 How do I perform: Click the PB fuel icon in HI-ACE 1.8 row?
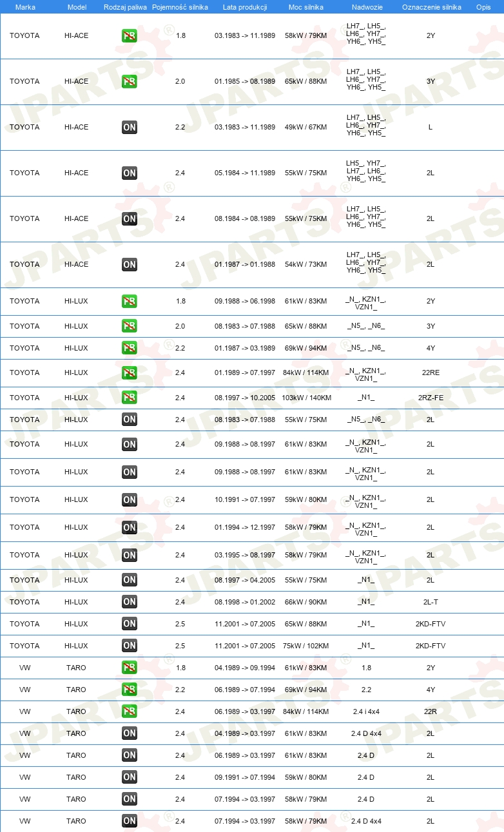[130, 36]
